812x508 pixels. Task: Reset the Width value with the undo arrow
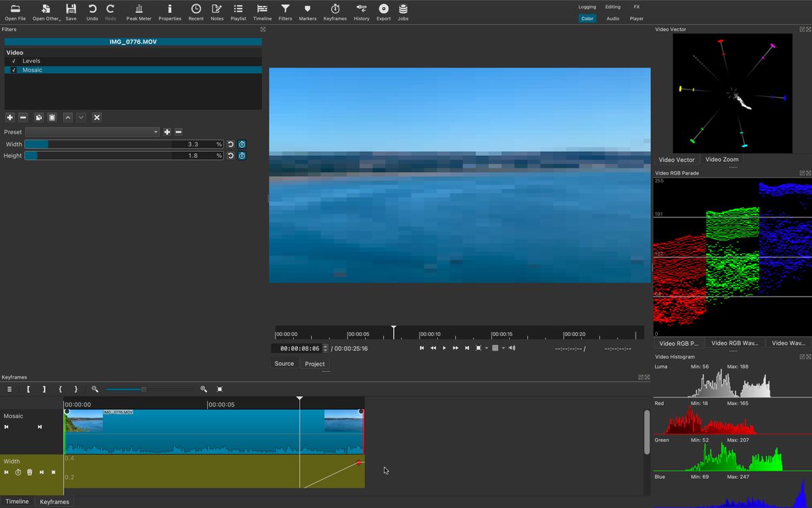[x=230, y=144]
